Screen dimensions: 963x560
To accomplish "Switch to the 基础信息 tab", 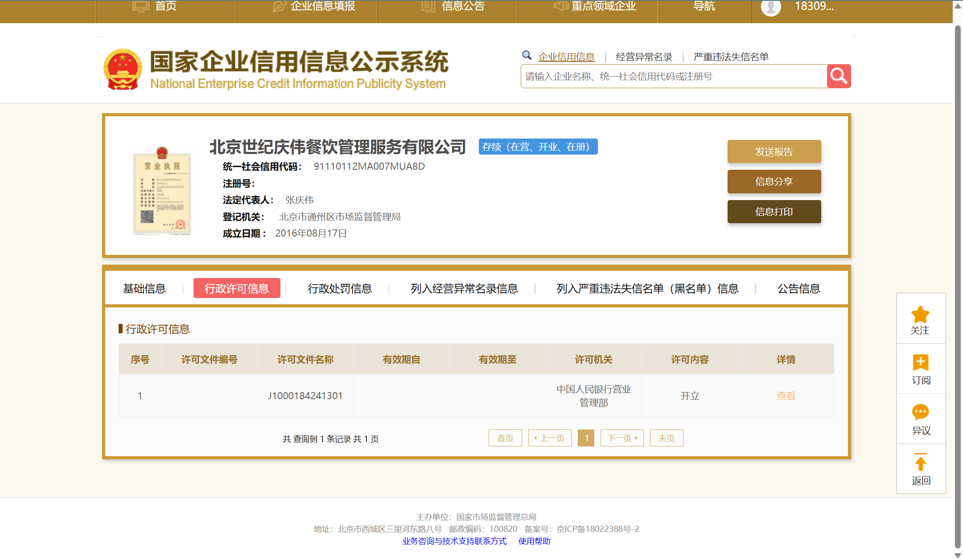I will tap(144, 288).
